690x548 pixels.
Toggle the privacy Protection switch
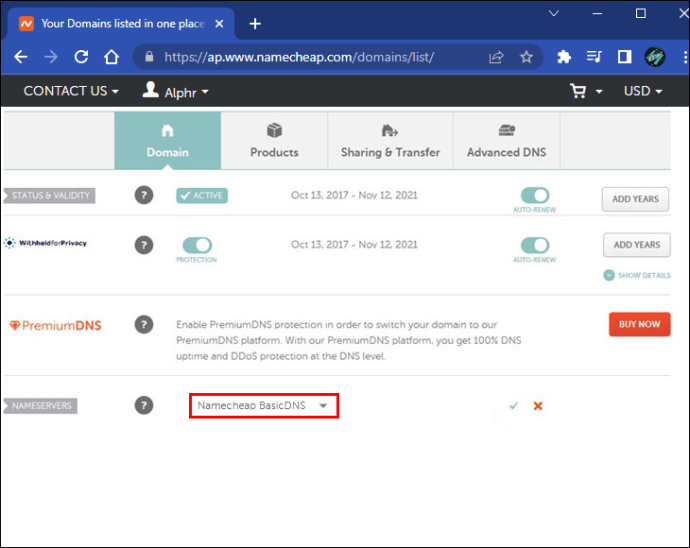[197, 245]
